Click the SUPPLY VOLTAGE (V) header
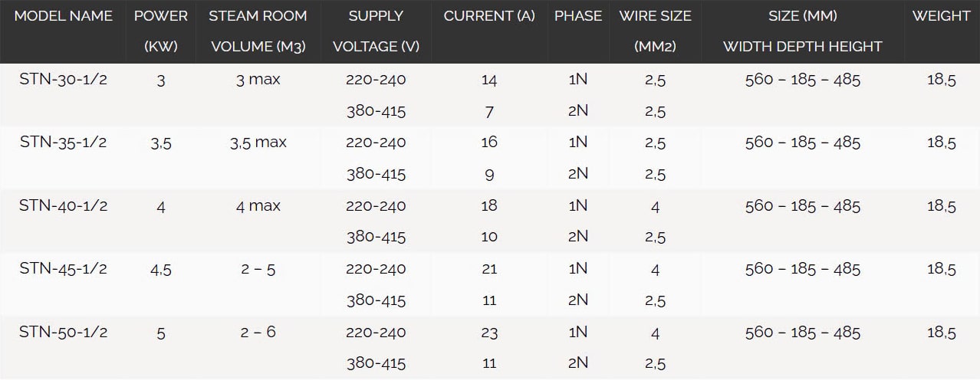 [x=376, y=31]
